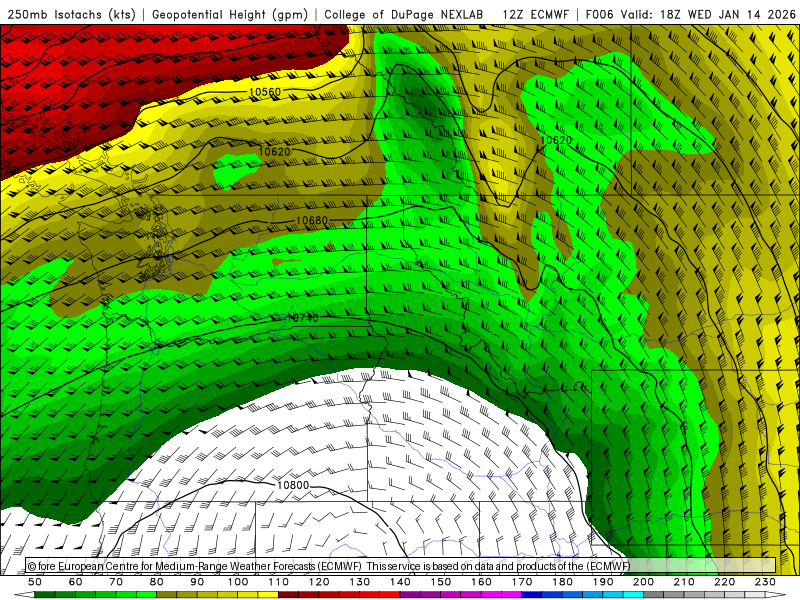Click the 160 knot color bar label
Screen dimensions: 800x600
click(x=481, y=582)
